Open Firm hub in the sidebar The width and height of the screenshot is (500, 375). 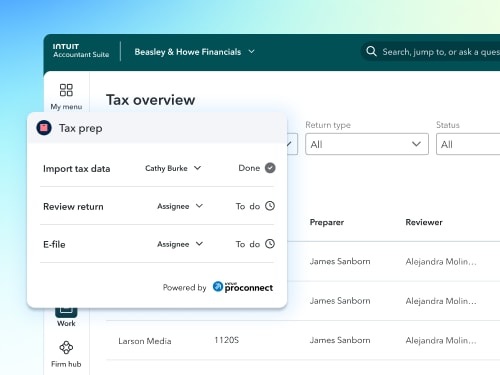tap(66, 354)
